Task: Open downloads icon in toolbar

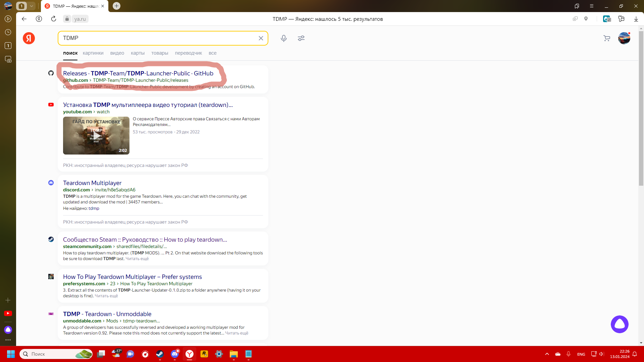Action: click(x=636, y=19)
